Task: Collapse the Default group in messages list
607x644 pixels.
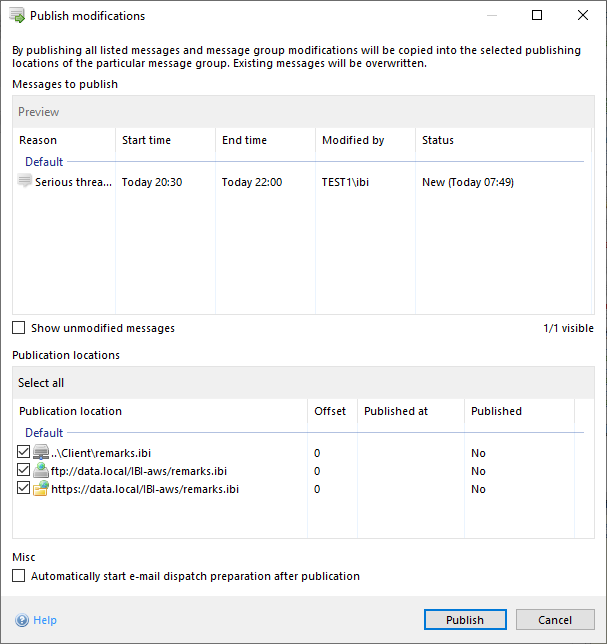Action: click(44, 162)
